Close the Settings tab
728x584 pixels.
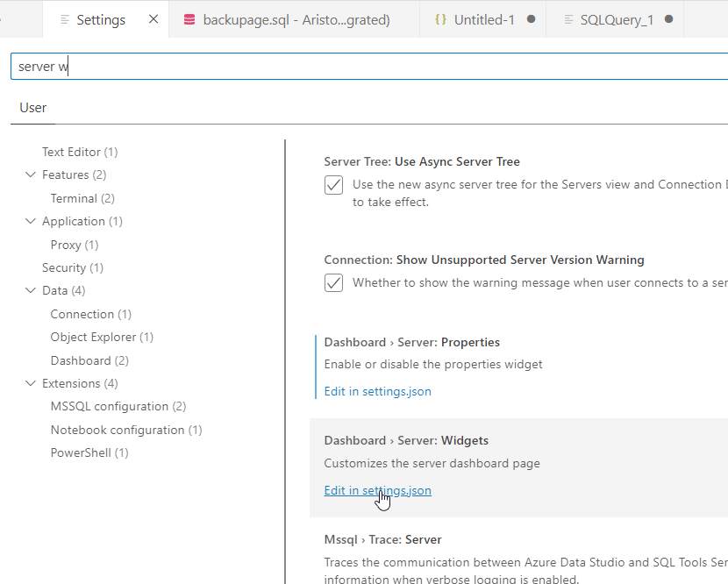pos(153,19)
